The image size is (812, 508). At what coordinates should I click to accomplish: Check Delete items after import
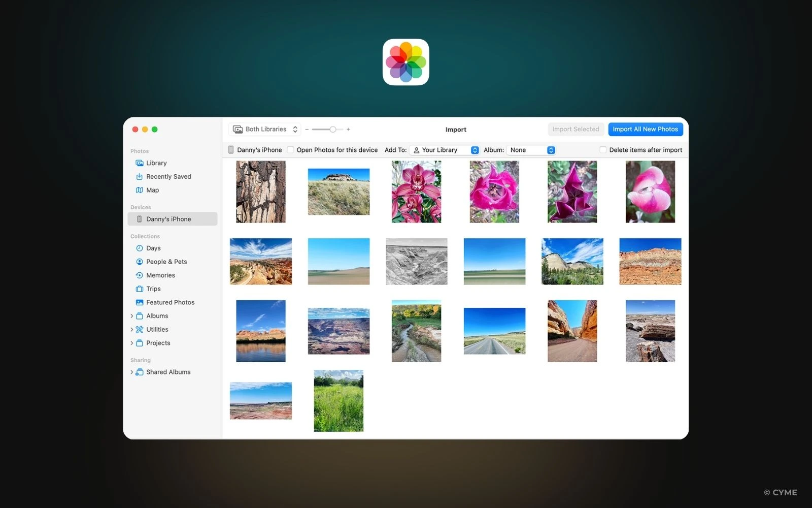602,149
